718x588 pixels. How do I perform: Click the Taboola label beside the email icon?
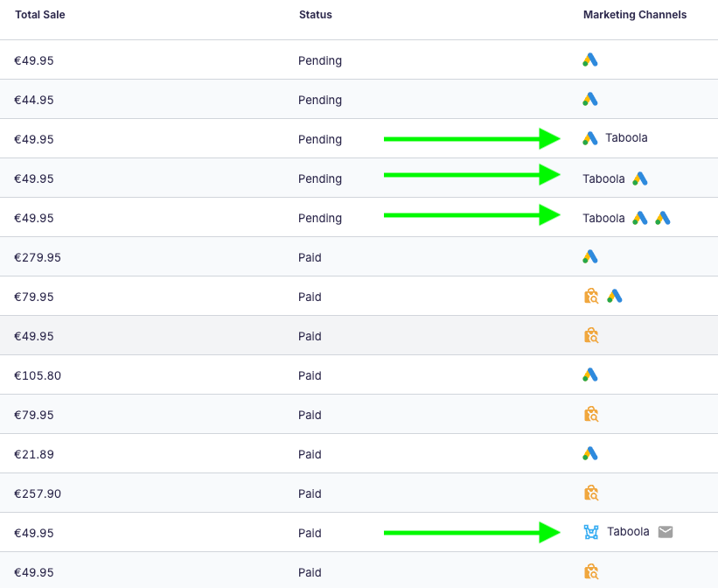[628, 532]
